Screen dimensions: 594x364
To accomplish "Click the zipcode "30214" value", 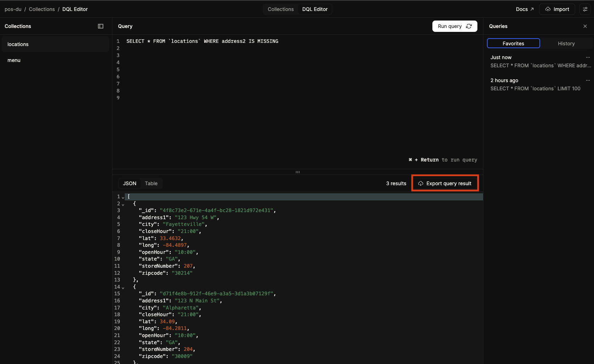I will [x=182, y=273].
